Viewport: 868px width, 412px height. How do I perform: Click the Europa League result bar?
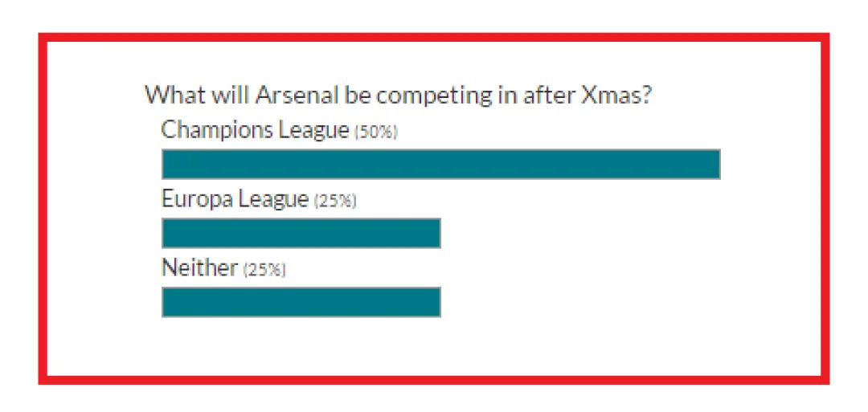(x=301, y=233)
